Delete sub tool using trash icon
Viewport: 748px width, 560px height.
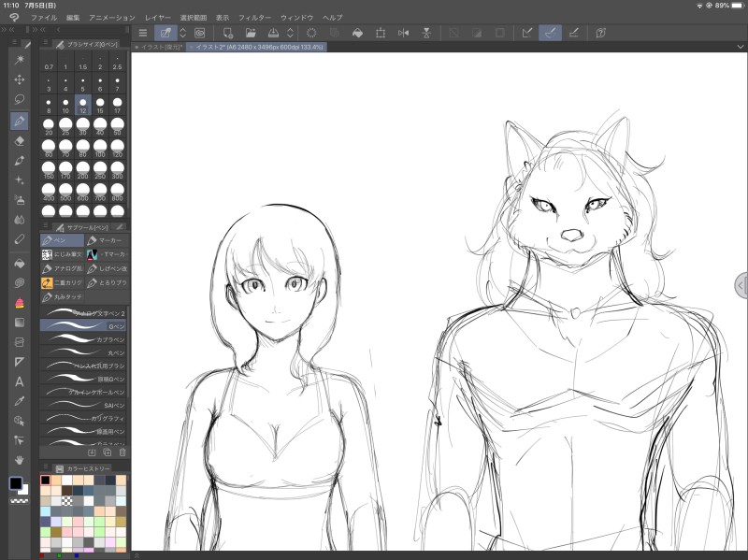122,452
